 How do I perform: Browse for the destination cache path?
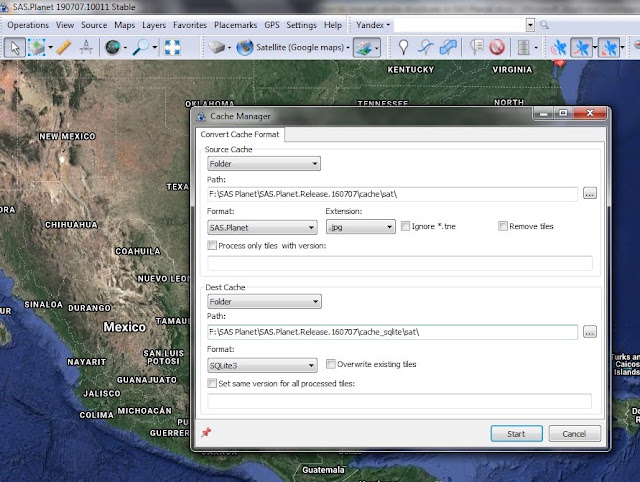[589, 332]
